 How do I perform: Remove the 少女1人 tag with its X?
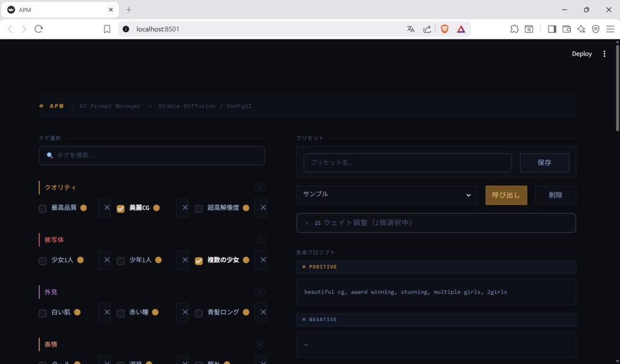point(104,260)
